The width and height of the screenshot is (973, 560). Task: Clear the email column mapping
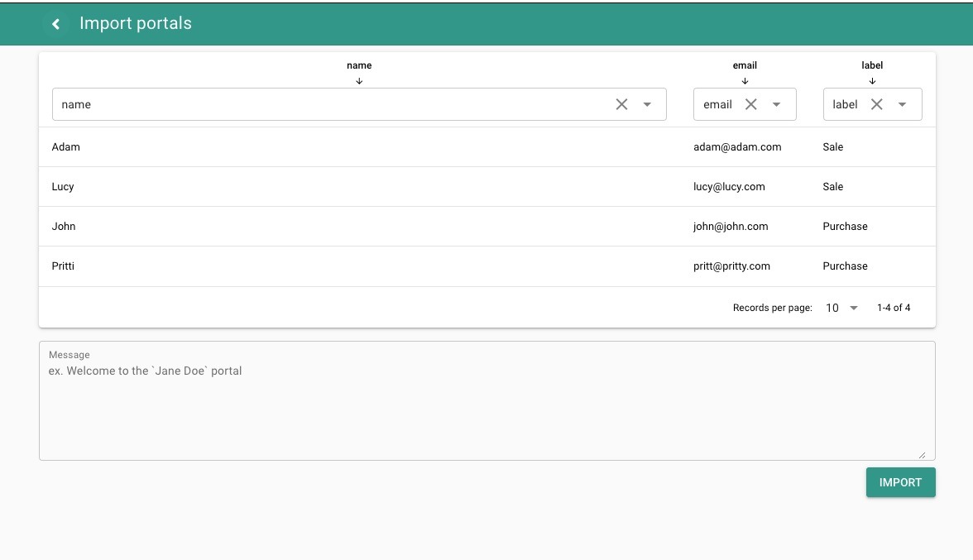pos(750,104)
